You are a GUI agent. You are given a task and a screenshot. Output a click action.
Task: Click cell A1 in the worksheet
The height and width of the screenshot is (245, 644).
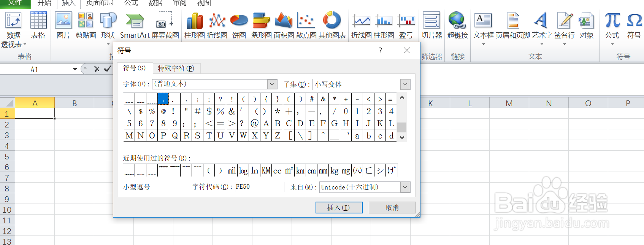pyautogui.click(x=35, y=113)
